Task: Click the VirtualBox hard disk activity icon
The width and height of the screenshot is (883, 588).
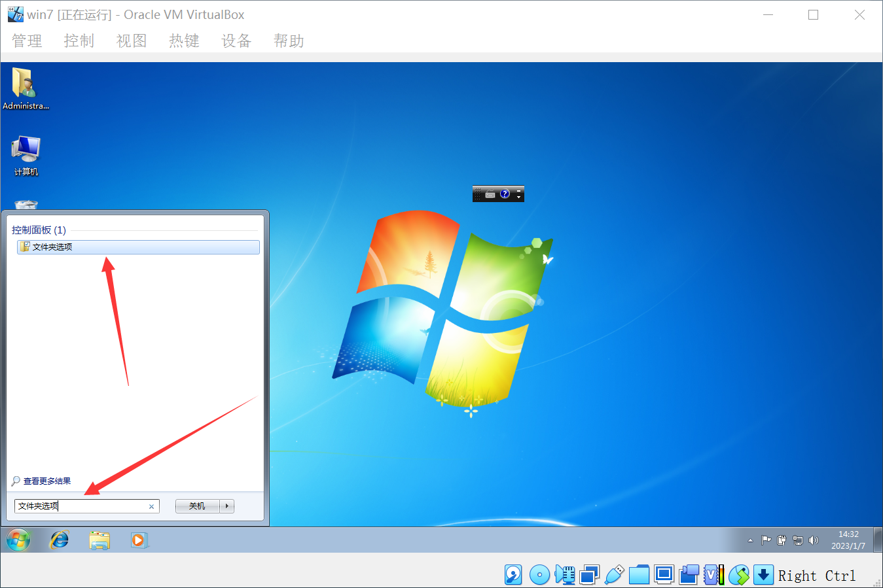Action: pyautogui.click(x=513, y=575)
